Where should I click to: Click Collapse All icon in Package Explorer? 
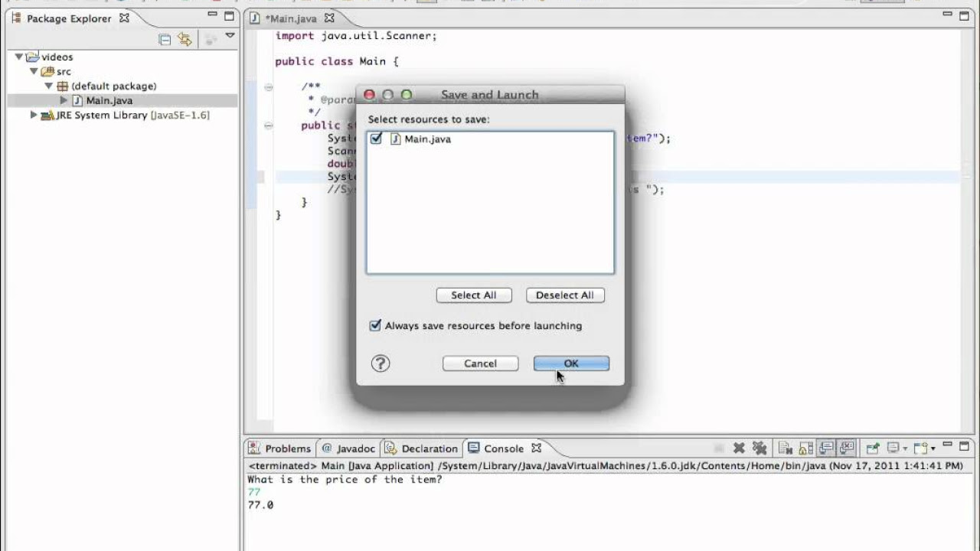point(165,39)
